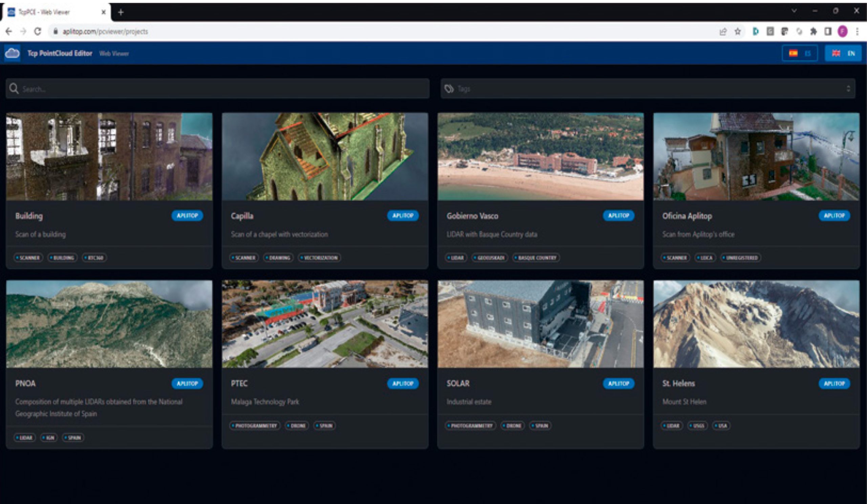Open the PNOA mountain thumbnail

click(109, 324)
